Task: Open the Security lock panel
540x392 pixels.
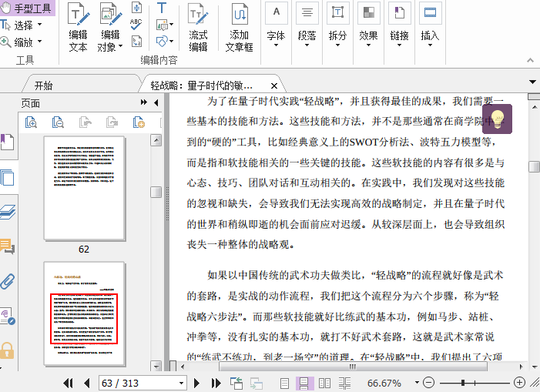Action: point(7,350)
